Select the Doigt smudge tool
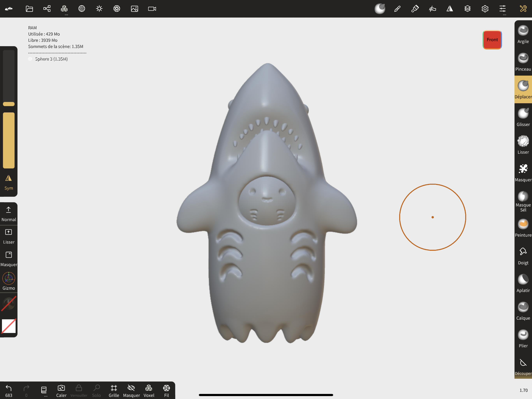This screenshot has height=399, width=532. coord(523,256)
